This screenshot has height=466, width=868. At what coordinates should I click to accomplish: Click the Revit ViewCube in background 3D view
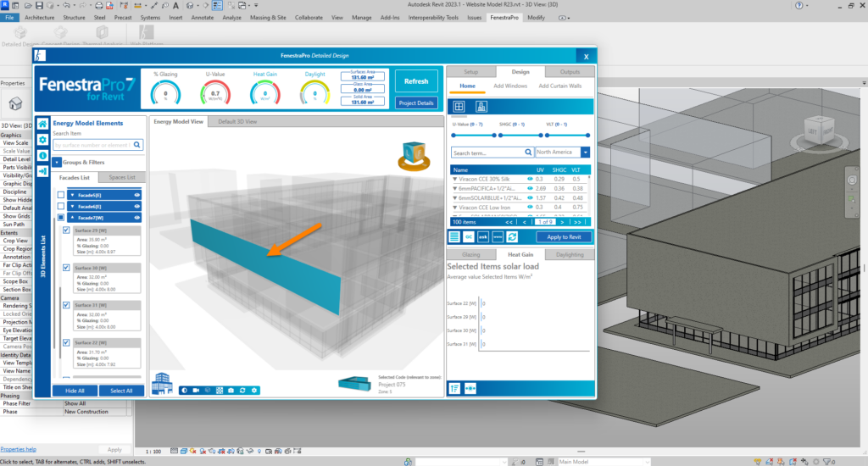pos(820,131)
